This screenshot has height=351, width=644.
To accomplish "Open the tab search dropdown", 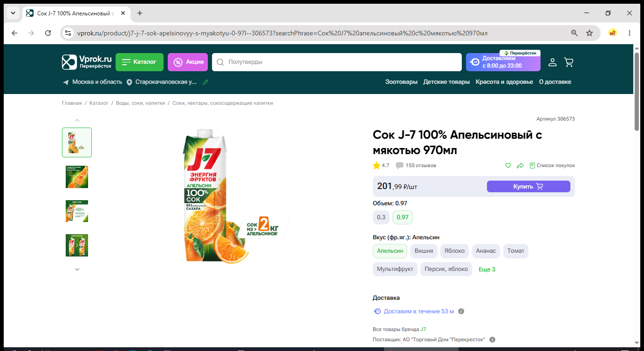I will [13, 13].
